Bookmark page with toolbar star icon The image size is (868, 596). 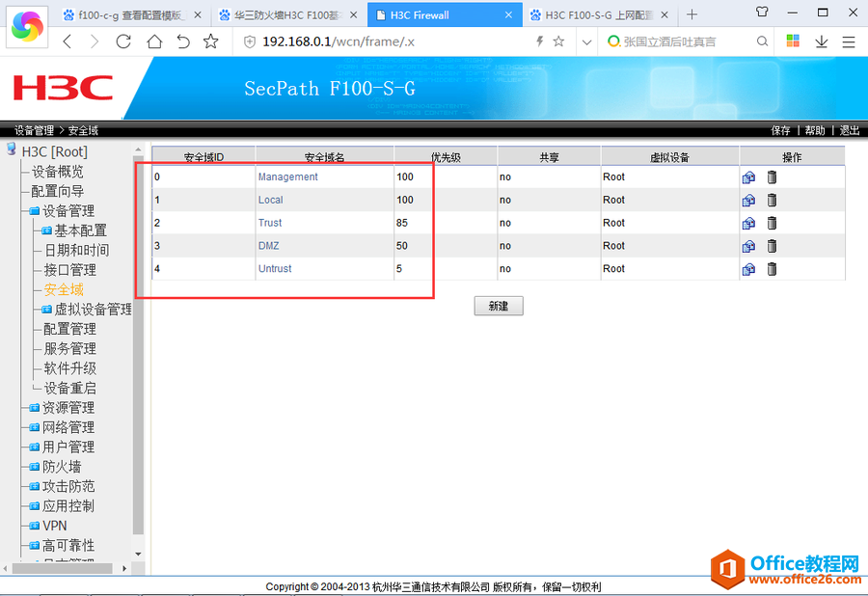click(x=211, y=41)
